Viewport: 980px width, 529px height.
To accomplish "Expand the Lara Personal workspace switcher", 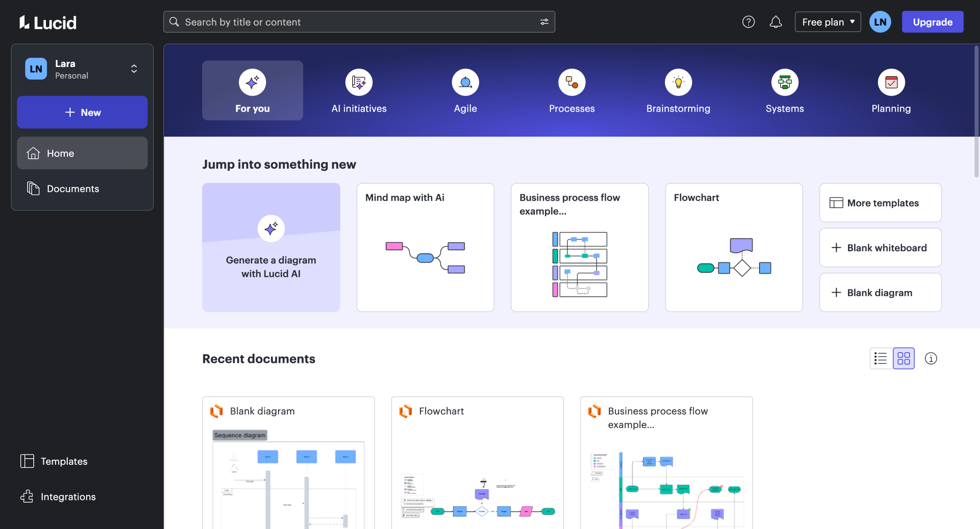I will [134, 69].
